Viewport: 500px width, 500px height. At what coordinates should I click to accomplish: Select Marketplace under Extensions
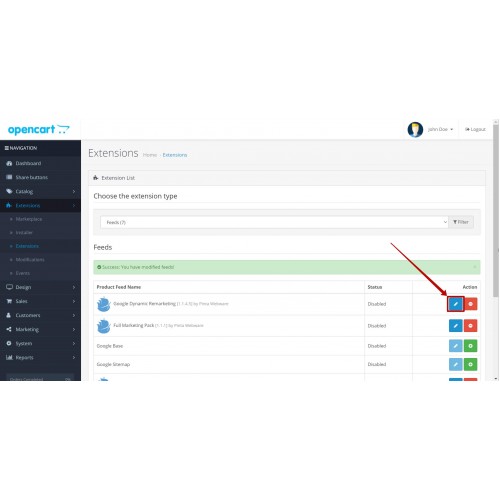tap(29, 219)
